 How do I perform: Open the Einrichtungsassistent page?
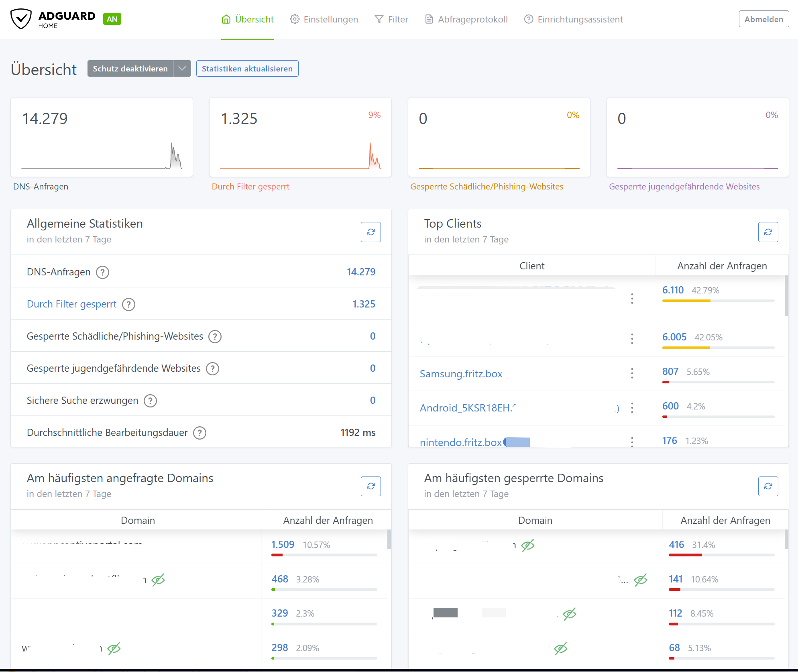pyautogui.click(x=574, y=19)
